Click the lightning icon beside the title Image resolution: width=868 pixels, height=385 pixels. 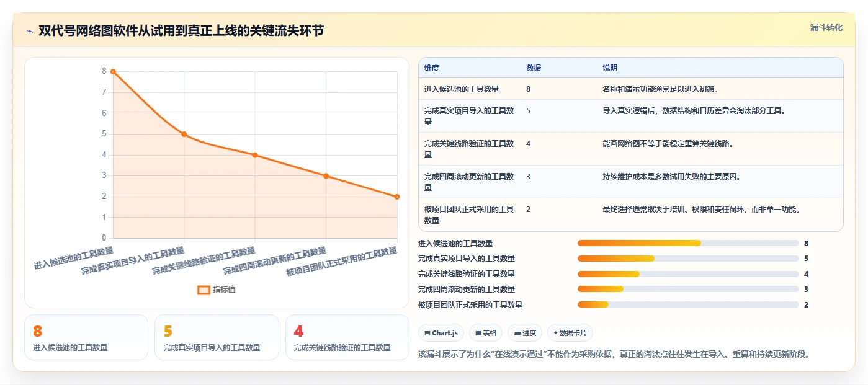pos(30,31)
